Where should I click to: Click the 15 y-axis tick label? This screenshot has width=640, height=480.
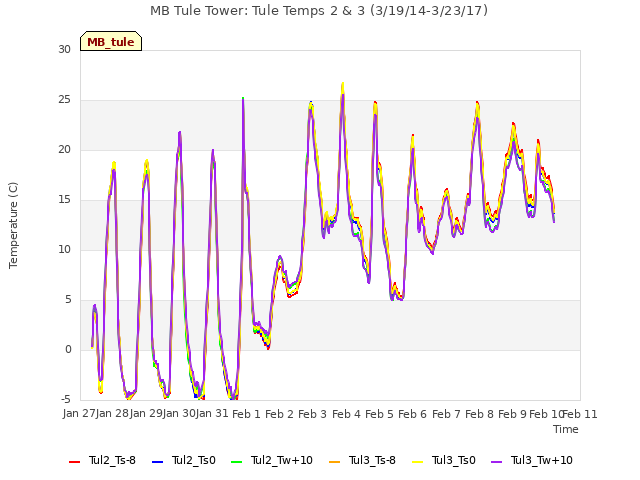coord(64,200)
